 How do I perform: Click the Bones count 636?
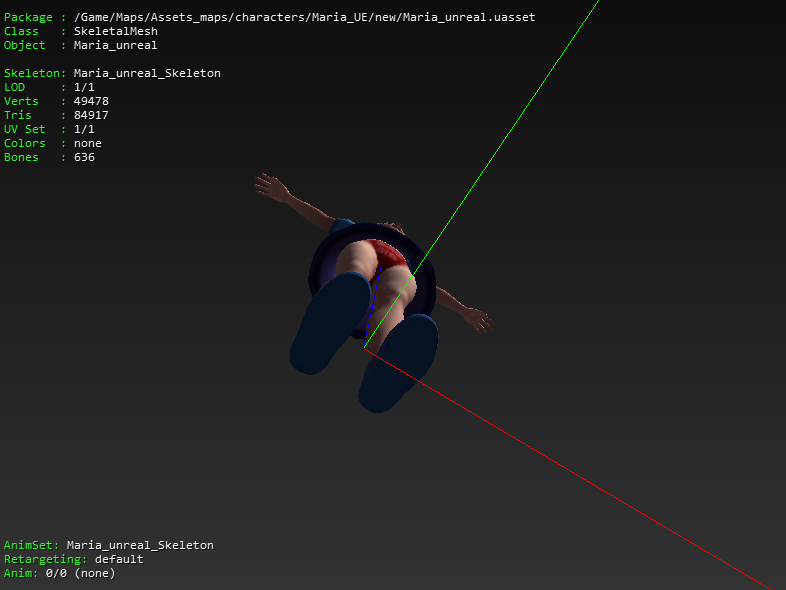84,157
